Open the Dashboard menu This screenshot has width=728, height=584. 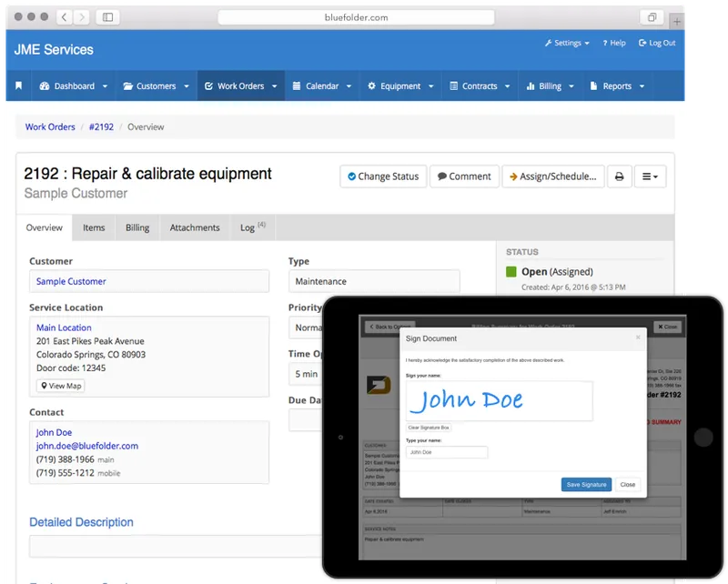click(x=74, y=86)
